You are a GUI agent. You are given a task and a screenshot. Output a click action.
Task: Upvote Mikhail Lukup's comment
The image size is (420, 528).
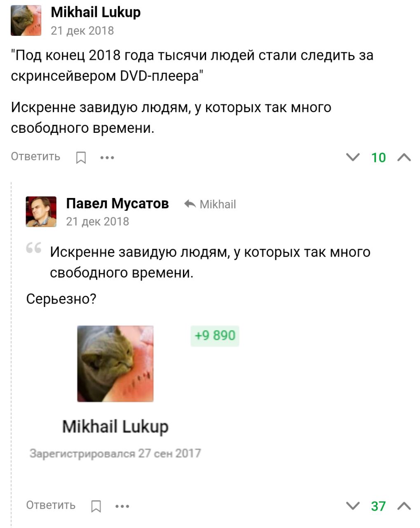point(404,157)
